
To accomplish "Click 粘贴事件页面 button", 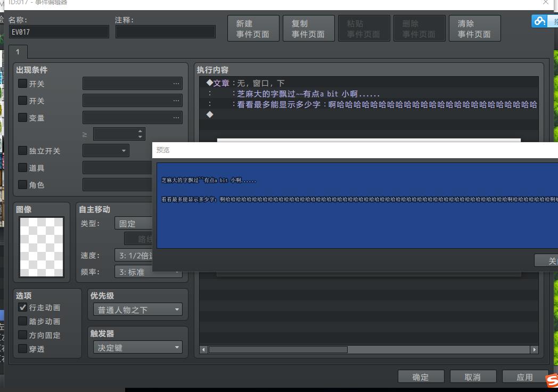I will pos(364,28).
